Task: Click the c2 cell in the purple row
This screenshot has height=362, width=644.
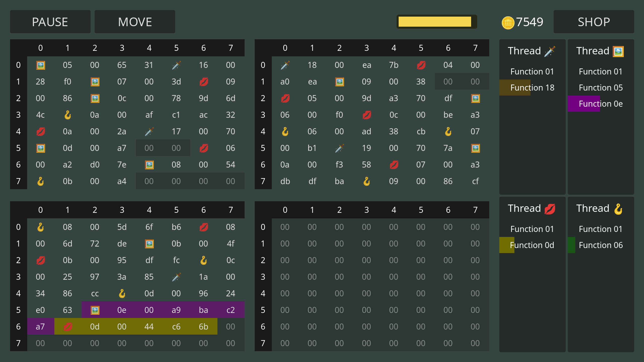Action: pyautogui.click(x=231, y=310)
